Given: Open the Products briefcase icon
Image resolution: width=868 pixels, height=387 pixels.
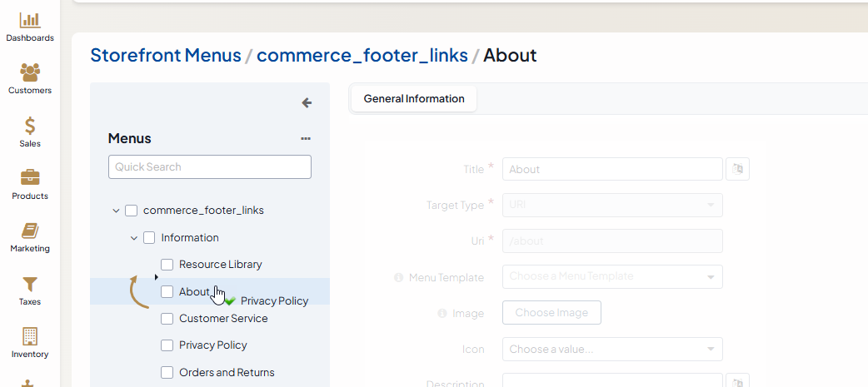Looking at the screenshot, I should tap(30, 178).
